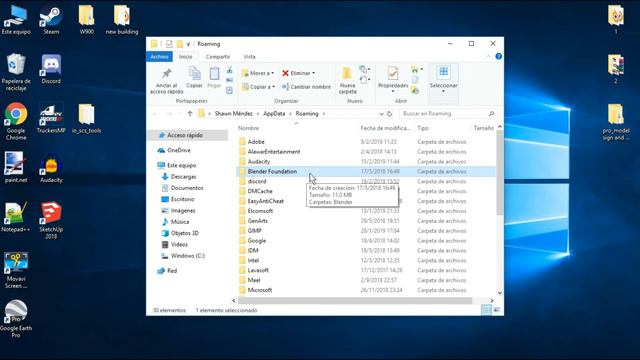
Task: Open Copiar a dropdown
Action: point(258,87)
